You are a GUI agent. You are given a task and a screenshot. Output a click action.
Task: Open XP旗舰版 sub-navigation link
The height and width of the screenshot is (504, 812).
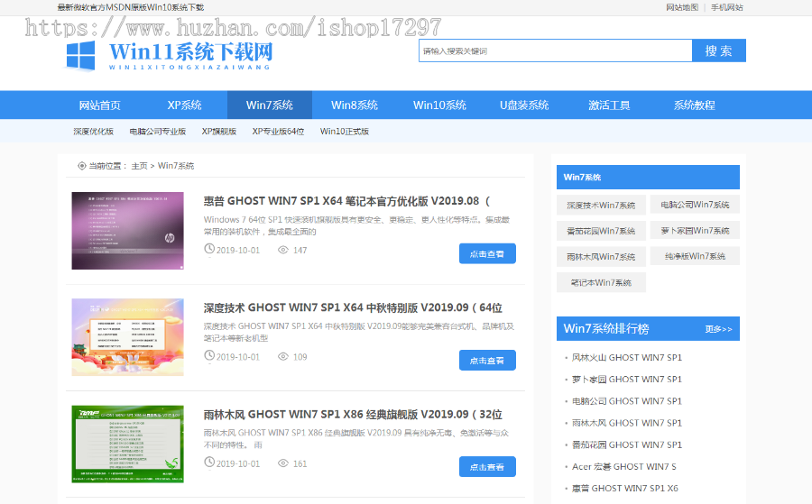coord(219,132)
